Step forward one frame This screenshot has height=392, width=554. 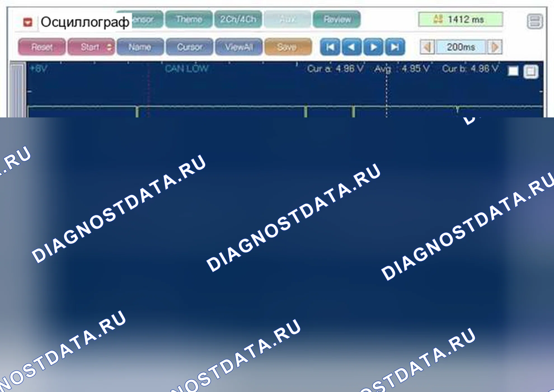(373, 47)
